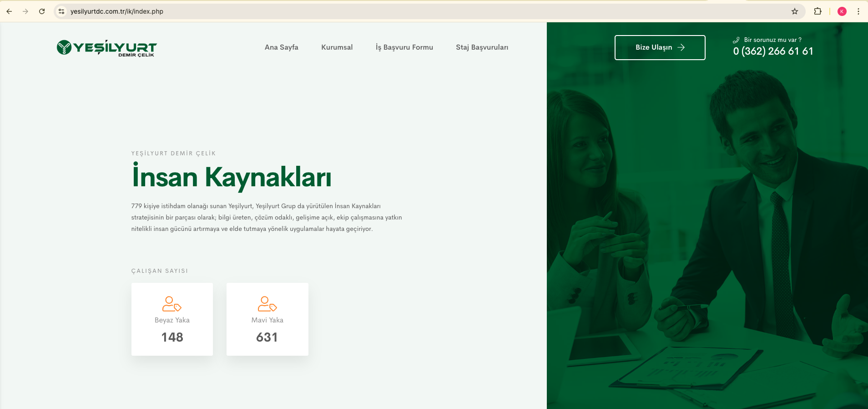This screenshot has width=868, height=409.
Task: Go back using browser back arrow
Action: coord(9,11)
